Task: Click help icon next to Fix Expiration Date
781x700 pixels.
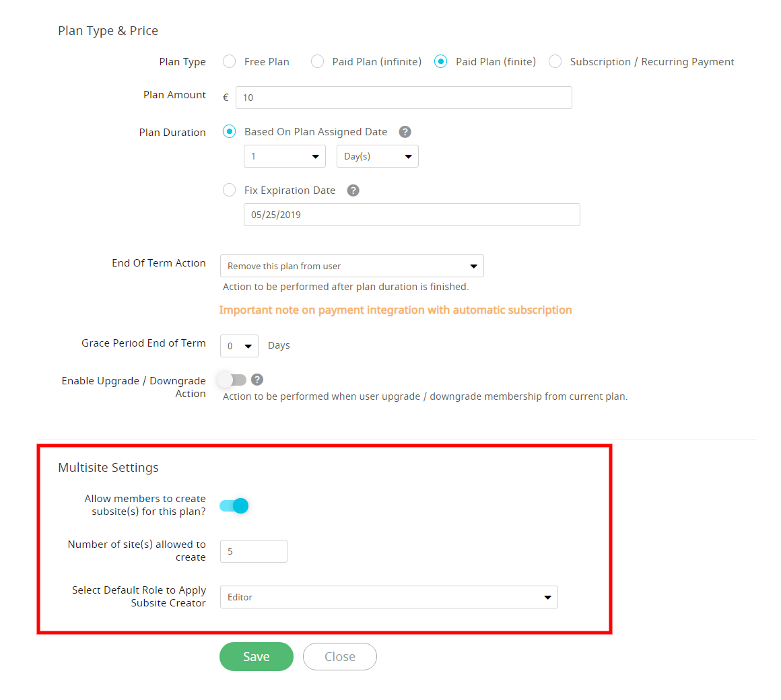Action: (353, 190)
